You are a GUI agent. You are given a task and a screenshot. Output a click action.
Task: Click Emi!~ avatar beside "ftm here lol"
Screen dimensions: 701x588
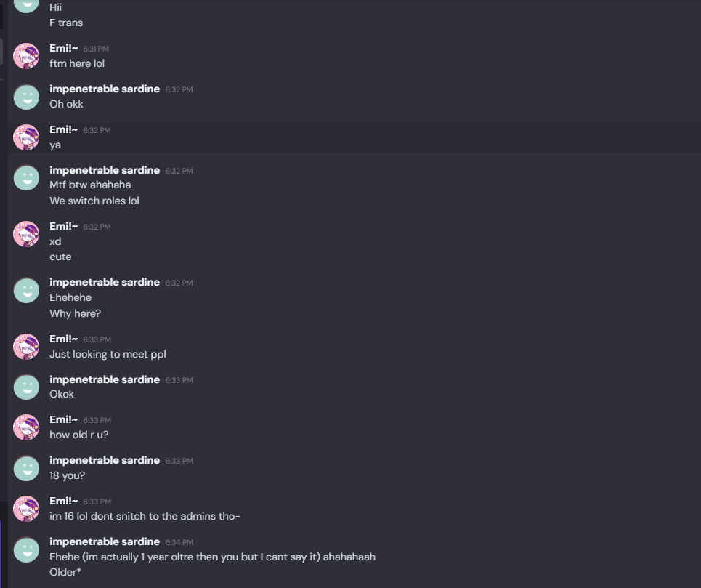(27, 56)
